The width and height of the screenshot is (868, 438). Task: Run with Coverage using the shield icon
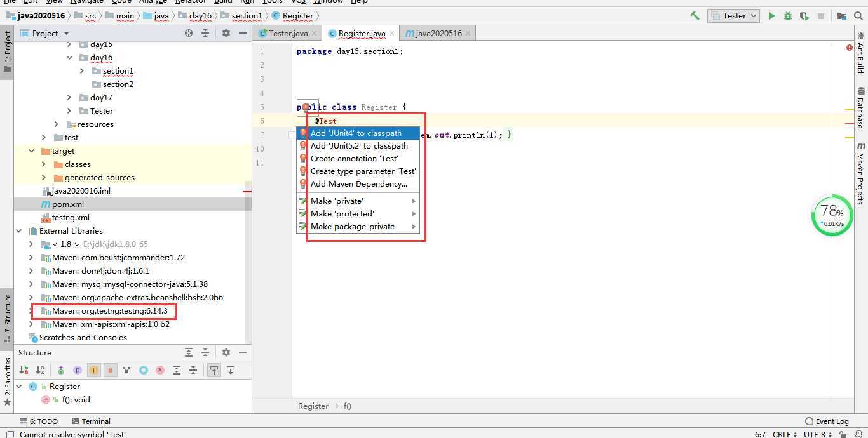804,16
